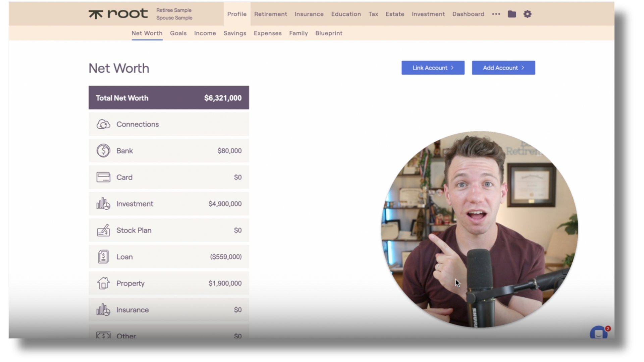The height and width of the screenshot is (362, 644).
Task: Click the Card credit card icon
Action: pyautogui.click(x=103, y=177)
